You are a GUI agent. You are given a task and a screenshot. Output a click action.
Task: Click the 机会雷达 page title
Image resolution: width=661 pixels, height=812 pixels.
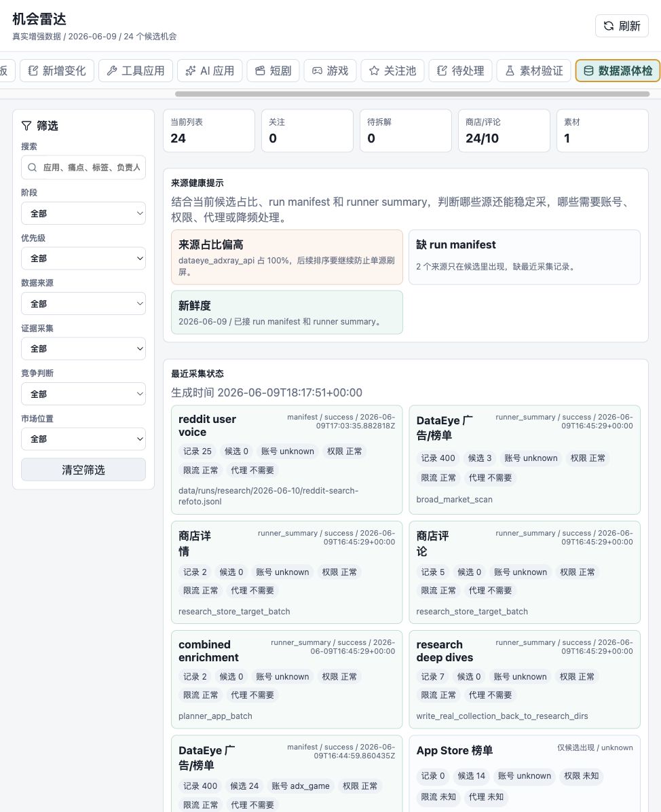(39, 19)
